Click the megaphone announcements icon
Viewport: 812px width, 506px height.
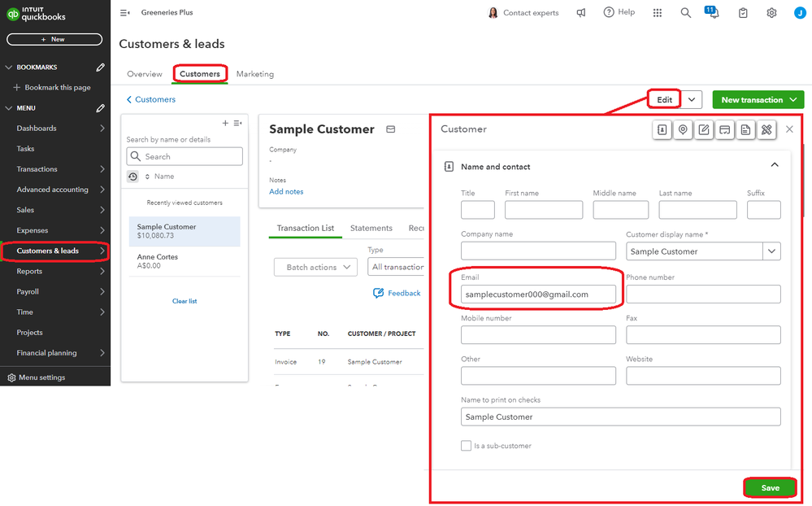(x=581, y=13)
